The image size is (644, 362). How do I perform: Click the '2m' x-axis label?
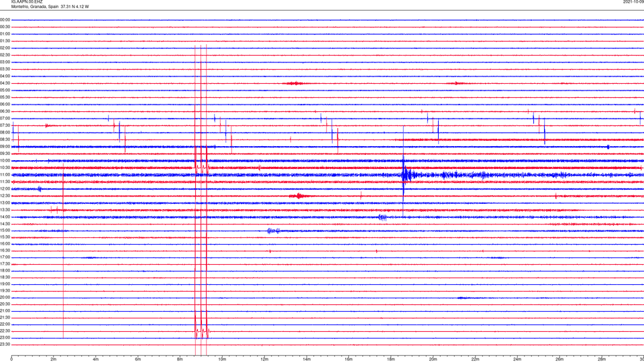coord(54,359)
